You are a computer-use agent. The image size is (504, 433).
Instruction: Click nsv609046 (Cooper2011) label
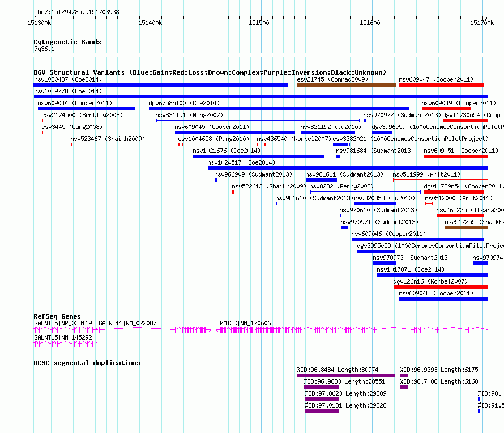tap(388, 234)
